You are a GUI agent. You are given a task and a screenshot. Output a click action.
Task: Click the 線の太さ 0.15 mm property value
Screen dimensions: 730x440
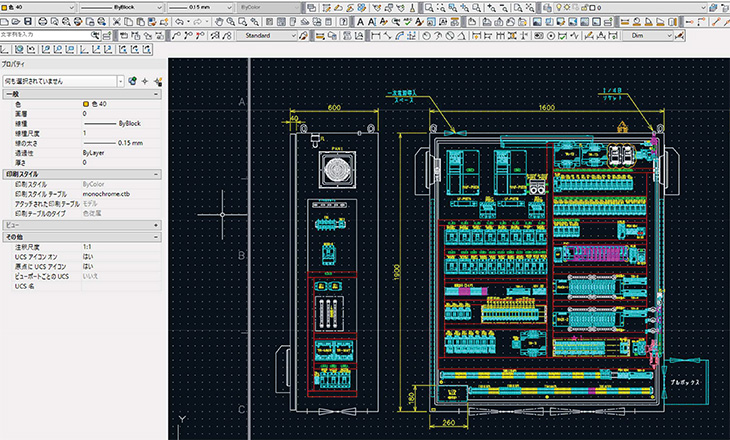click(113, 143)
